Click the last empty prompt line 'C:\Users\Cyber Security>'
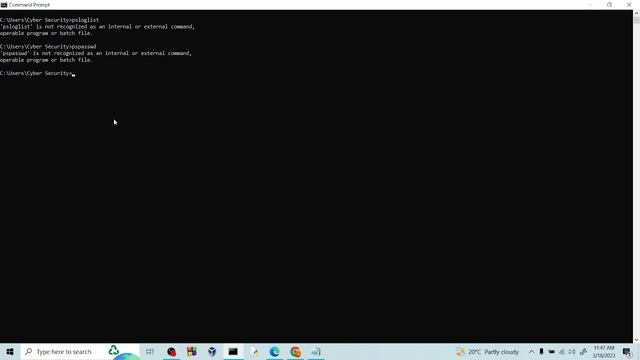 (x=36, y=73)
